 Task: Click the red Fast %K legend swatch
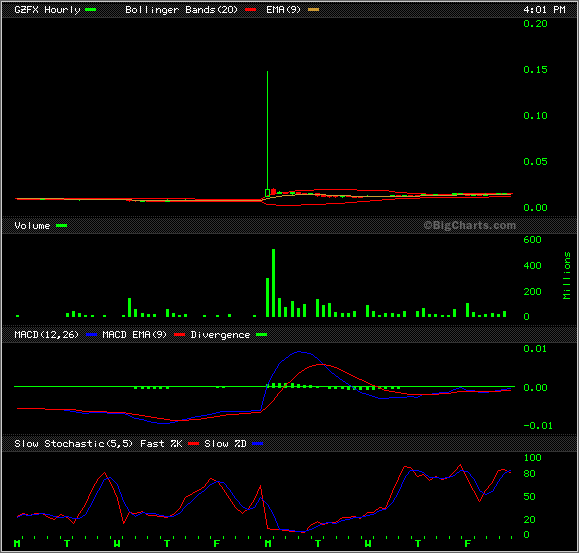coord(193,444)
